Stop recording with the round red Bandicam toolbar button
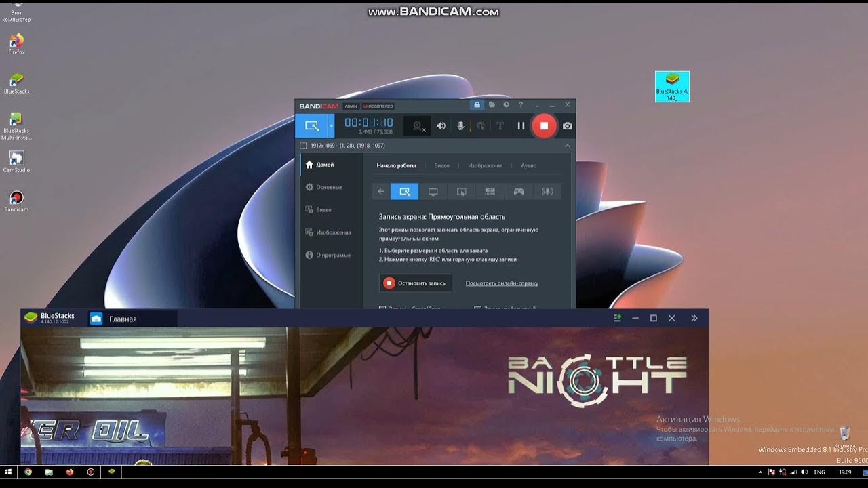Image resolution: width=868 pixels, height=488 pixels. tap(544, 125)
